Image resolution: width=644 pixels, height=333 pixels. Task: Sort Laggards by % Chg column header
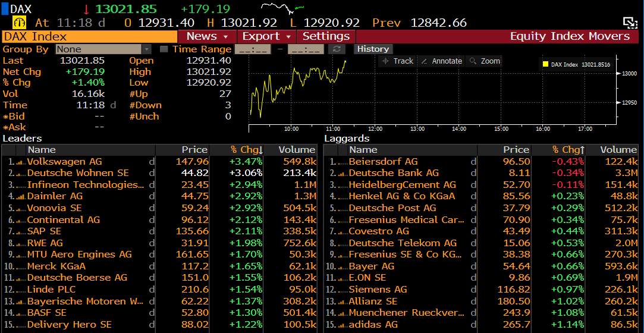click(x=558, y=150)
